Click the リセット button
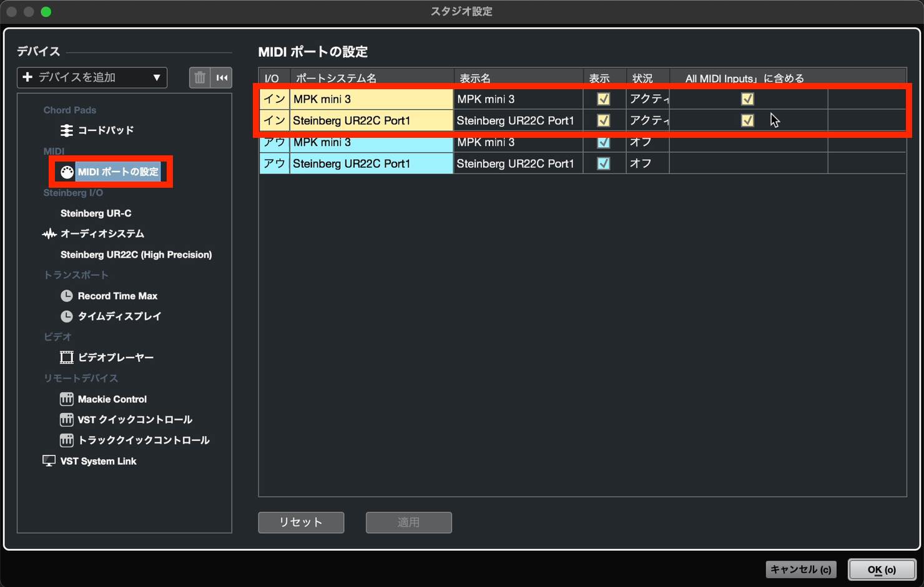The image size is (924, 587). (301, 522)
